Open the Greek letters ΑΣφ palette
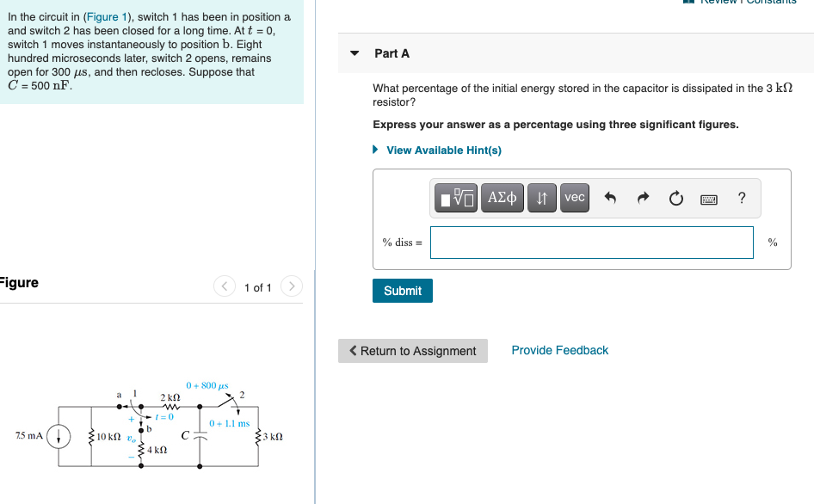Viewport: 820px width, 504px height. (502, 198)
